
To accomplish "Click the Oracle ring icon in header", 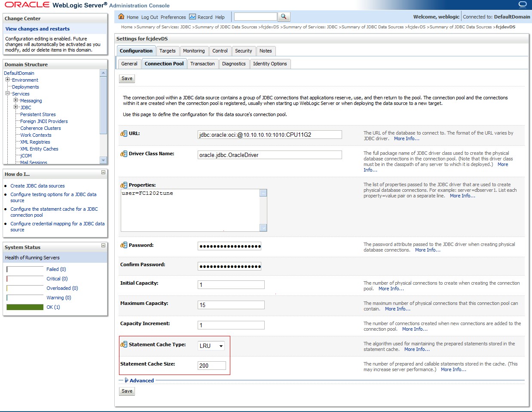I will pos(523,4).
